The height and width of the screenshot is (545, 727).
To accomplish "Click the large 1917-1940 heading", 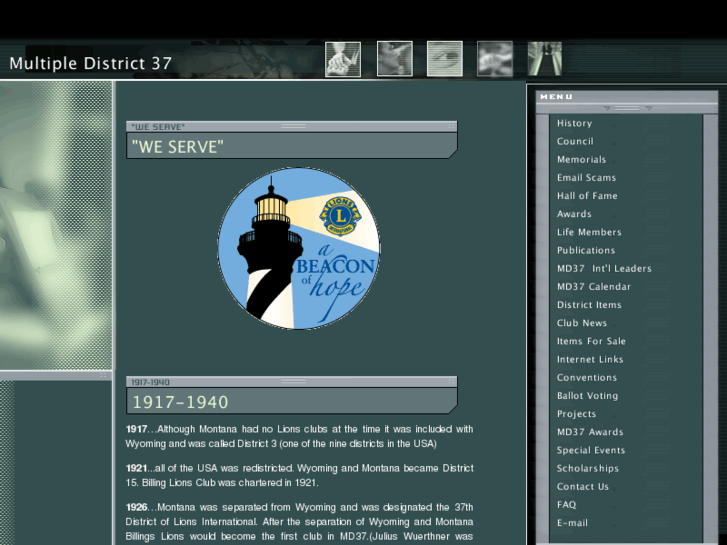I will (180, 402).
